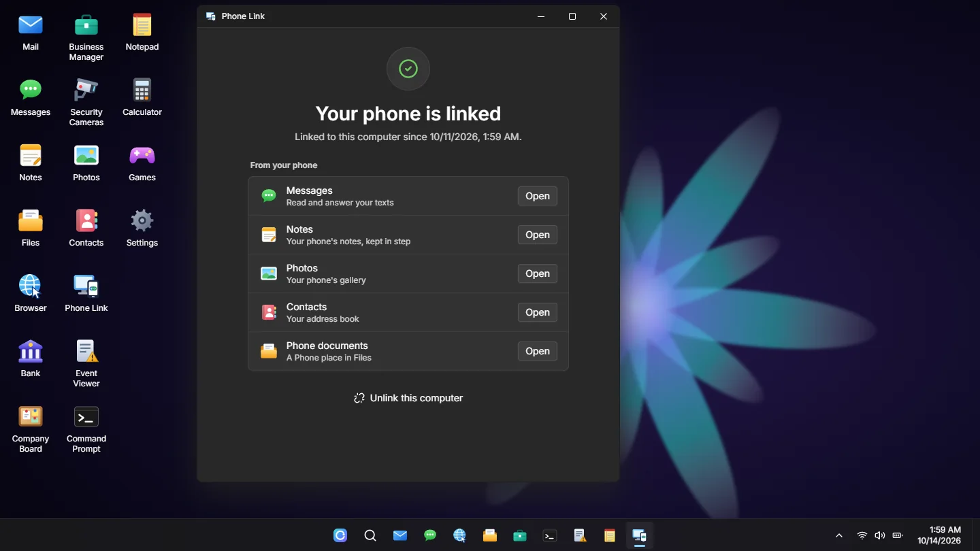This screenshot has height=551, width=980.
Task: Unlink this computer
Action: [x=408, y=398]
